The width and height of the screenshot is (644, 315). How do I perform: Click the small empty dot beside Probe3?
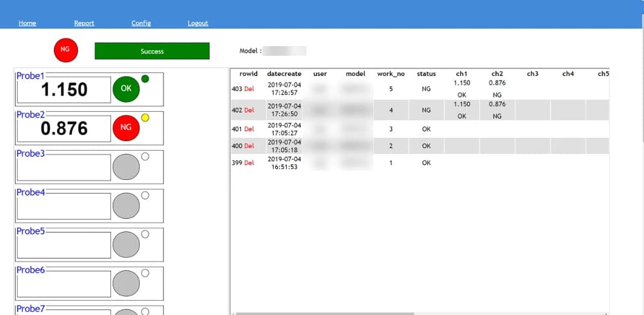pos(145,157)
